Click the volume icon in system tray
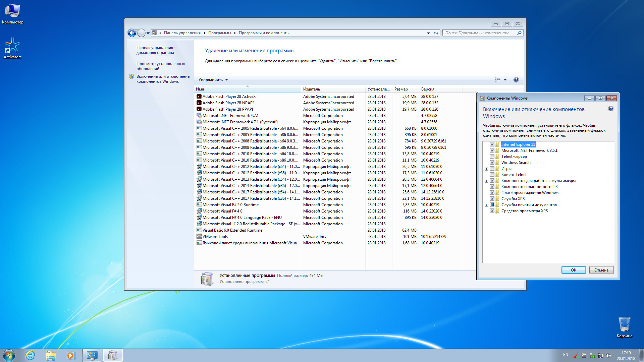This screenshot has width=644, height=362. (608, 356)
